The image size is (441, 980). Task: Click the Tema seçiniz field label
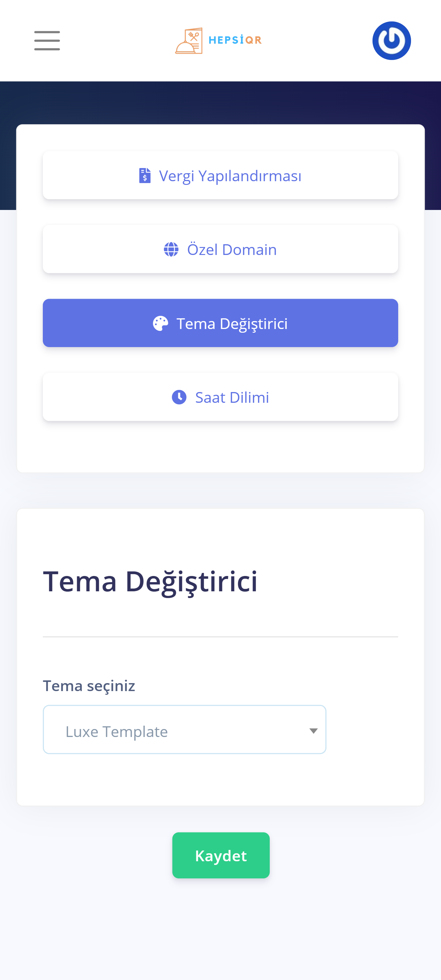(x=89, y=686)
